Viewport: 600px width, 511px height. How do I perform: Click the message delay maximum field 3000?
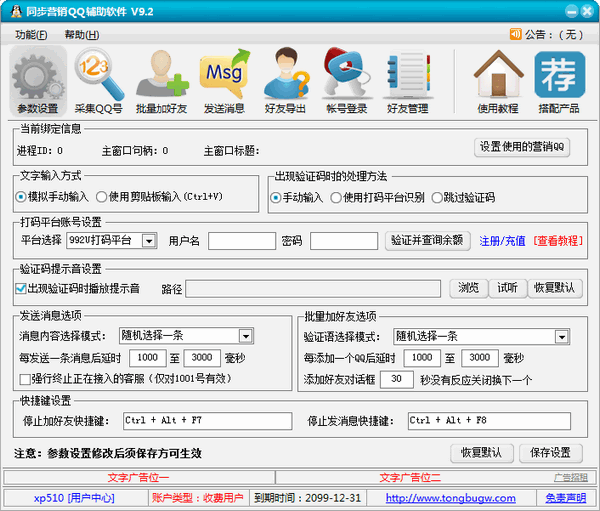click(202, 358)
